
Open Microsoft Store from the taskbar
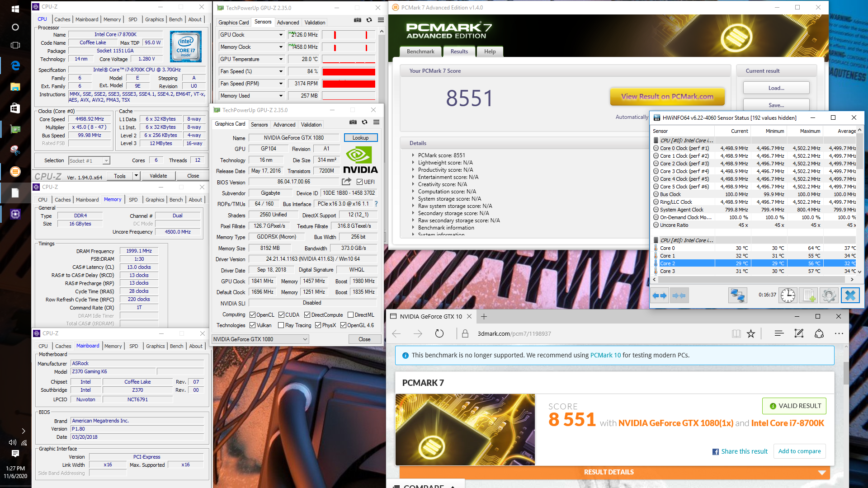(15, 108)
